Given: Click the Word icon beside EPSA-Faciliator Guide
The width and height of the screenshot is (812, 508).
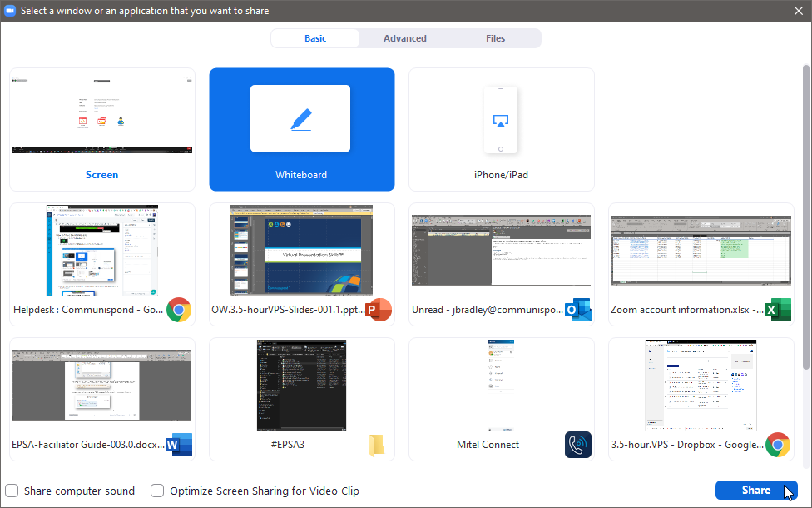Looking at the screenshot, I should (x=179, y=445).
